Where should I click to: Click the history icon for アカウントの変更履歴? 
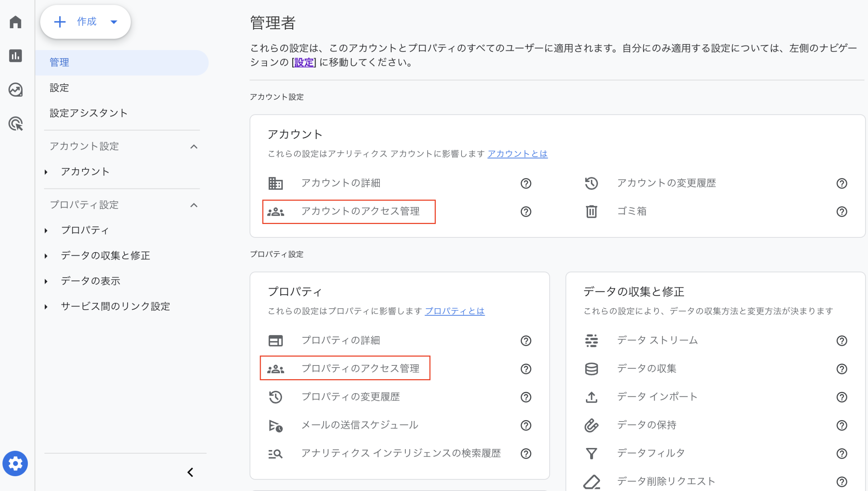pyautogui.click(x=591, y=183)
